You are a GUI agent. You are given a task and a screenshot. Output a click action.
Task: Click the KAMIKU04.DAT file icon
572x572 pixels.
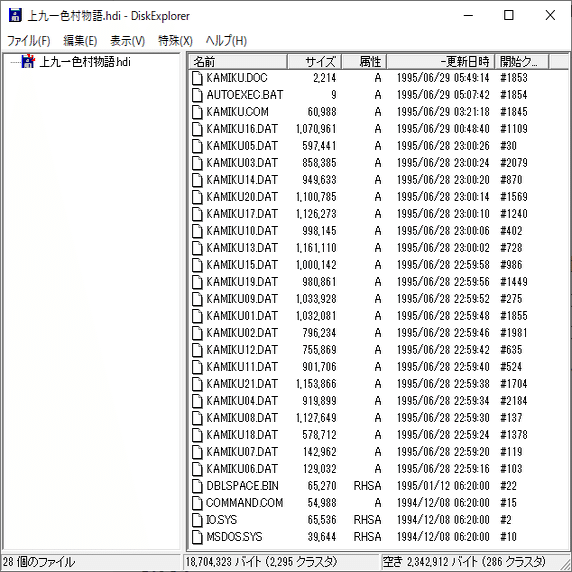[197, 401]
